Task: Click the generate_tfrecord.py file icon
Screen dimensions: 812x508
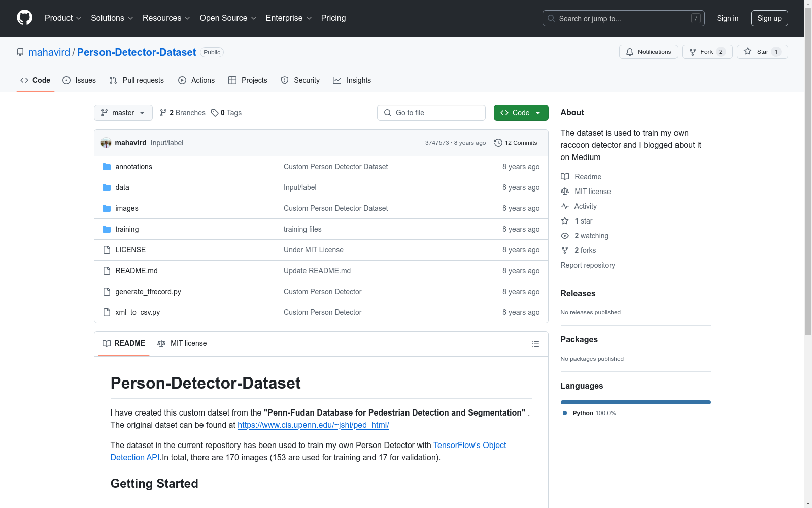Action: pyautogui.click(x=107, y=292)
